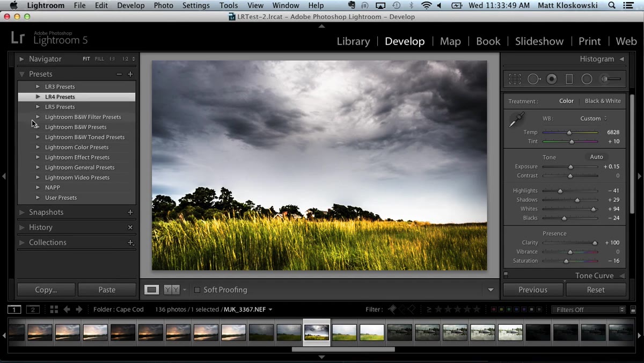644x363 pixels.
Task: Collapse the Presets panel
Action: pyautogui.click(x=21, y=74)
